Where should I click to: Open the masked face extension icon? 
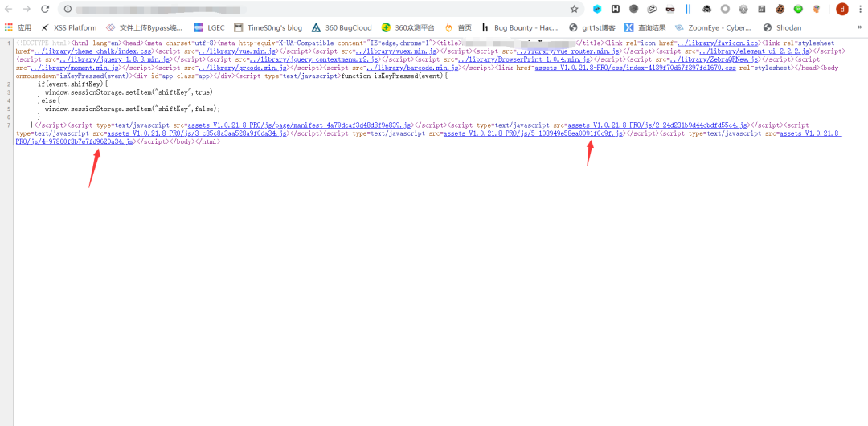(x=670, y=9)
